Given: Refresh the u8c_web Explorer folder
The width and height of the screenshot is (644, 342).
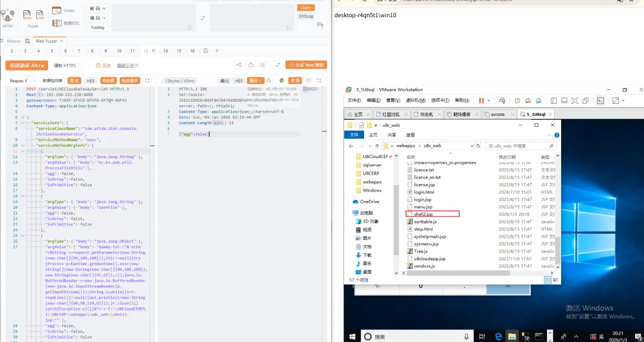Looking at the screenshot, I should 478,146.
